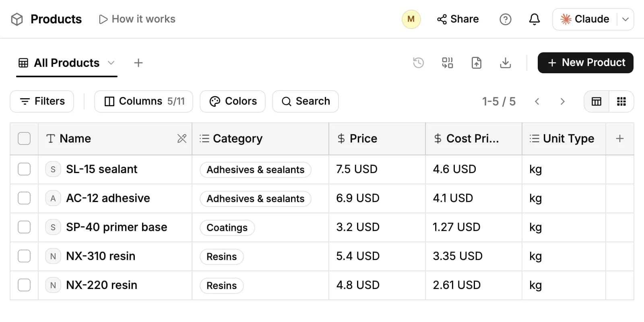
Task: Open the Filters menu
Action: tap(42, 101)
